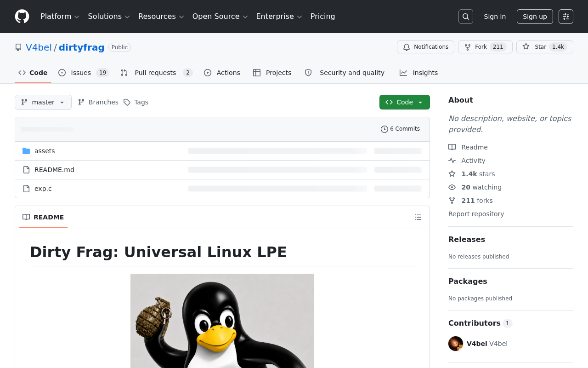Click the eye icon next to watching
Image resolution: width=588 pixels, height=368 pixels.
click(452, 187)
